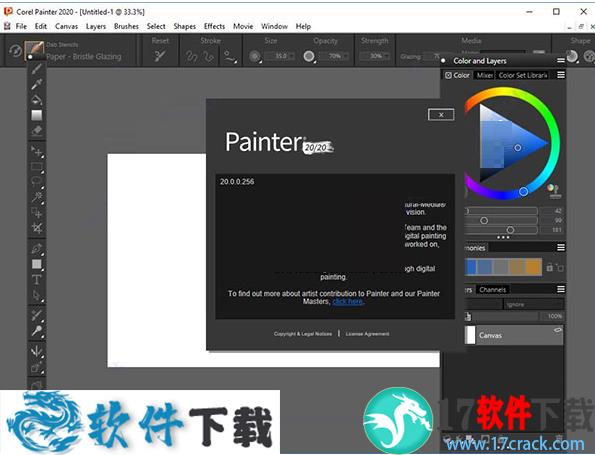Screen dimensions: 595x455
Task: Click the last-used brush toggle icon
Action: (x=15, y=51)
